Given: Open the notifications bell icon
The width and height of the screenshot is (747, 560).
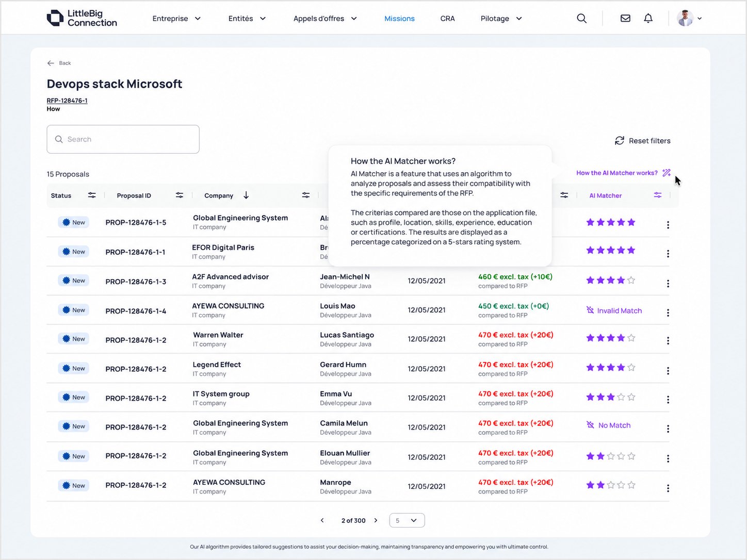Looking at the screenshot, I should pos(648,19).
